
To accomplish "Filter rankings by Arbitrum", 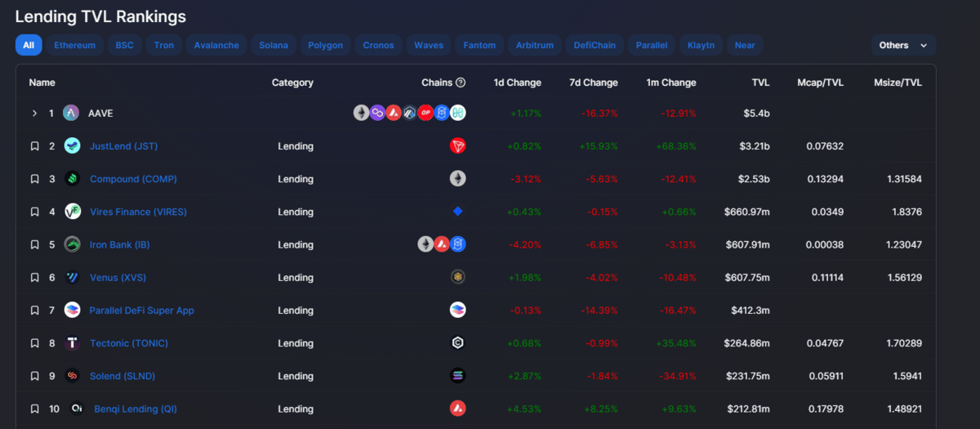I will point(534,45).
